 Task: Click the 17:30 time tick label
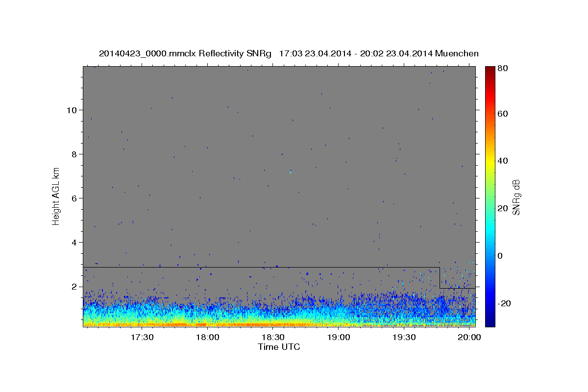click(x=142, y=338)
